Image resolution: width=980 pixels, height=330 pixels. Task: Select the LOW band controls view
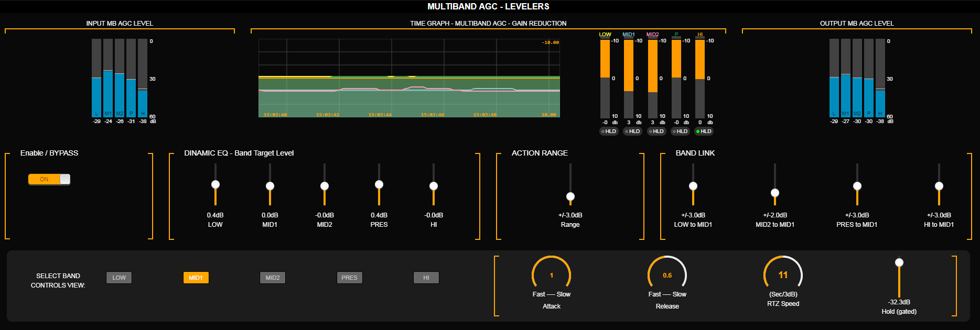(x=119, y=278)
